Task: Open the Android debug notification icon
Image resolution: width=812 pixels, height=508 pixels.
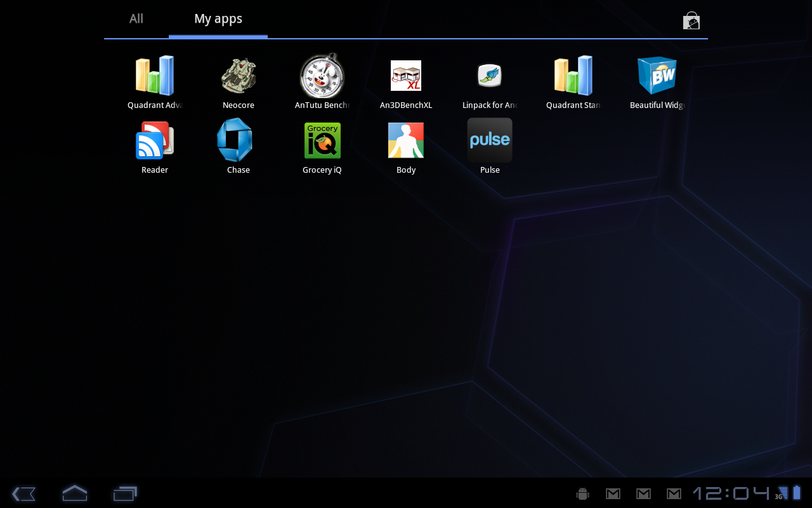Action: pos(582,493)
